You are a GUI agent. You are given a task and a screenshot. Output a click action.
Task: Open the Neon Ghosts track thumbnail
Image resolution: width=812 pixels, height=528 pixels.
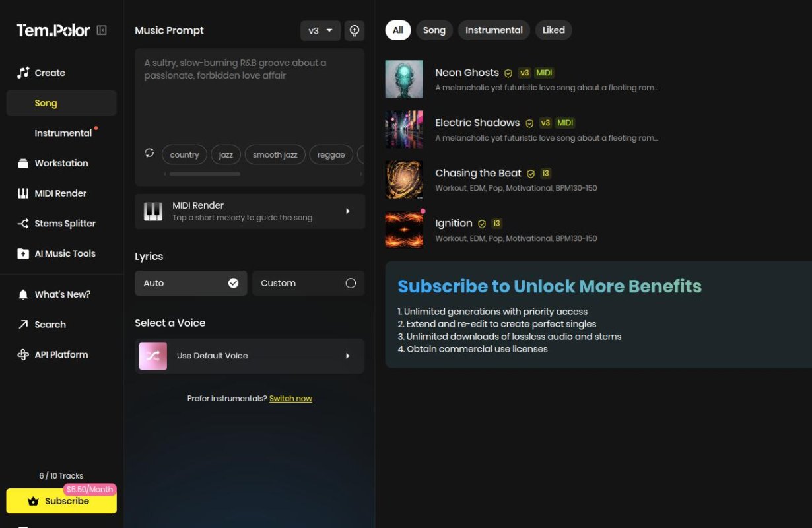point(403,79)
